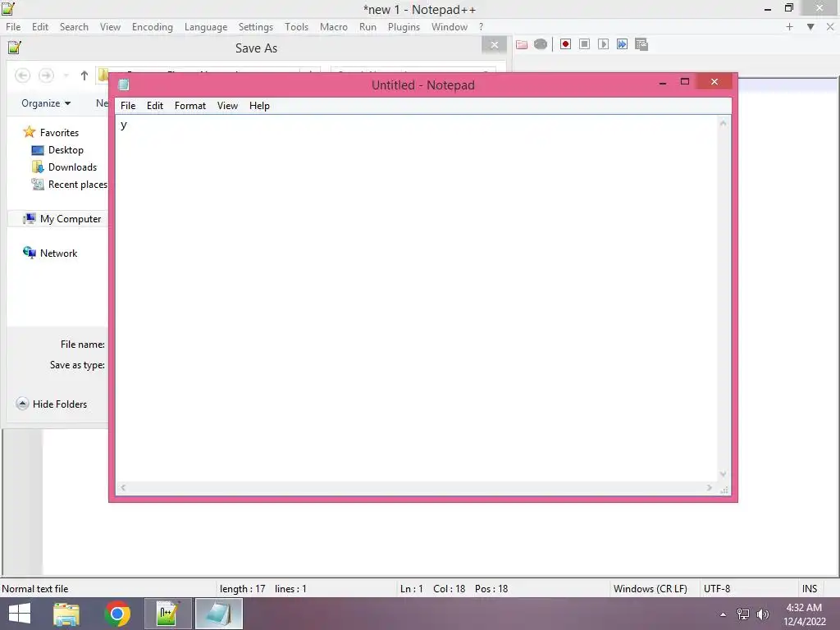Close current document with X in menu bar
Viewport: 840px width, 630px height.
click(x=830, y=27)
